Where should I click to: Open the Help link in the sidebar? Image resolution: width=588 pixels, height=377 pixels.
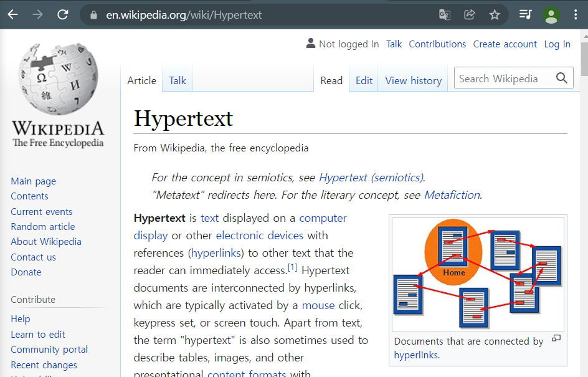(21, 319)
